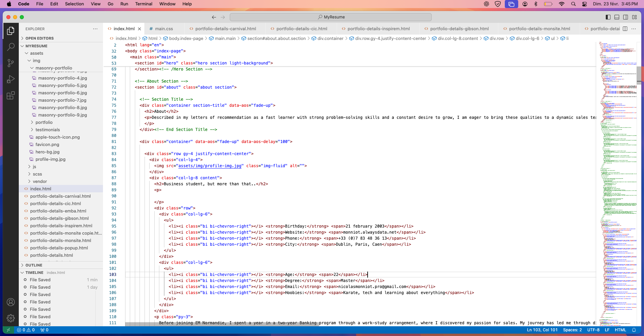Open profile-img.jpg in the explorer
This screenshot has height=336, width=644.
[50, 159]
